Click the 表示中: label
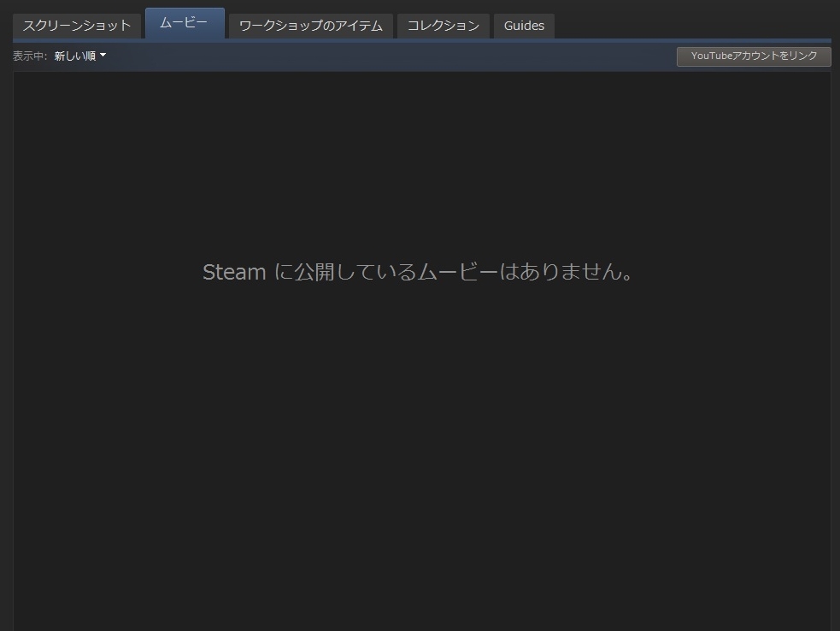Viewport: 840px width, 631px height. pyautogui.click(x=30, y=56)
